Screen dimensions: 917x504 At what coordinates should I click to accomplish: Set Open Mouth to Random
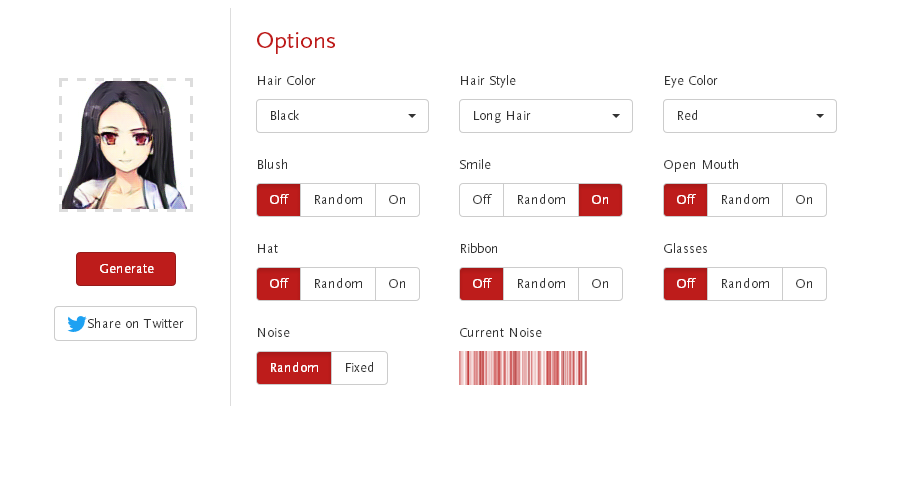[x=745, y=200]
